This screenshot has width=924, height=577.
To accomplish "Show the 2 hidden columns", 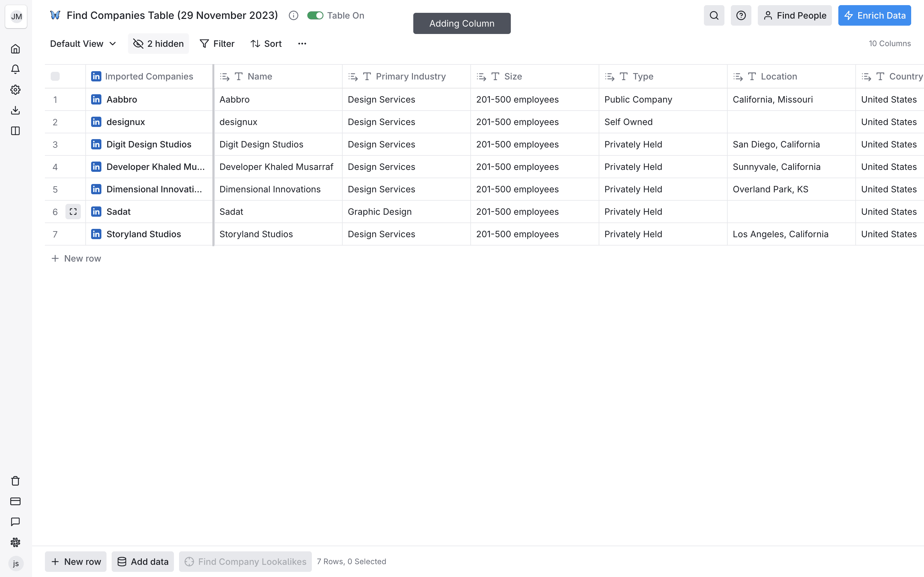I will click(158, 44).
